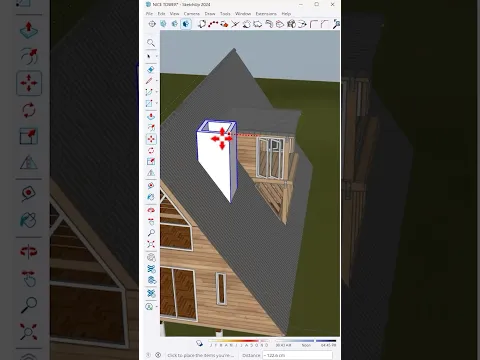Viewport: 480px width, 360px height.
Task: Pick the Select arrow tool
Action: 149,56
